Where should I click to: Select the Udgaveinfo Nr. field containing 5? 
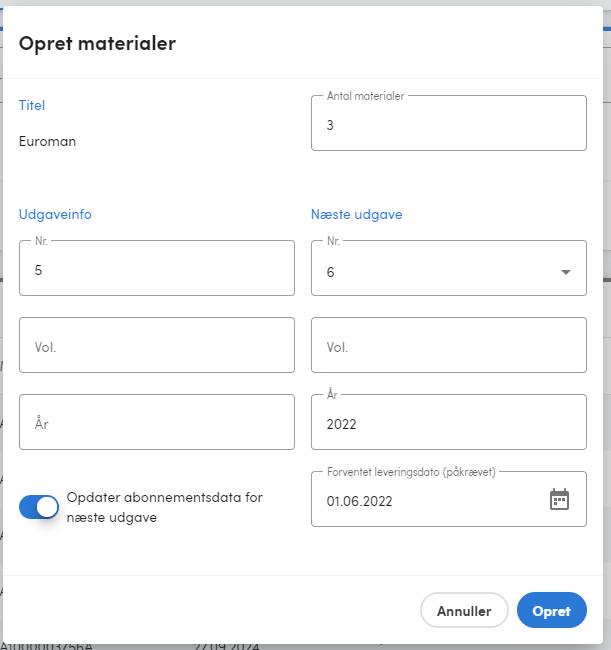pyautogui.click(x=157, y=268)
